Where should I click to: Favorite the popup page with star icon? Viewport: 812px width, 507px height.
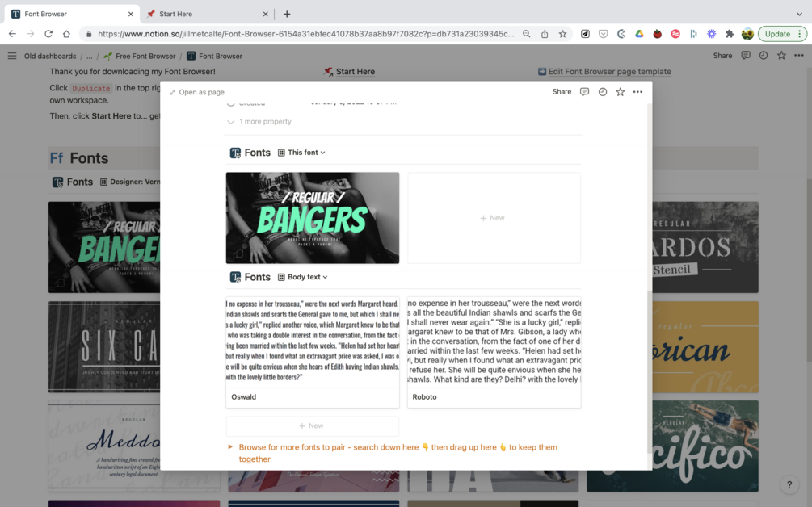tap(620, 91)
